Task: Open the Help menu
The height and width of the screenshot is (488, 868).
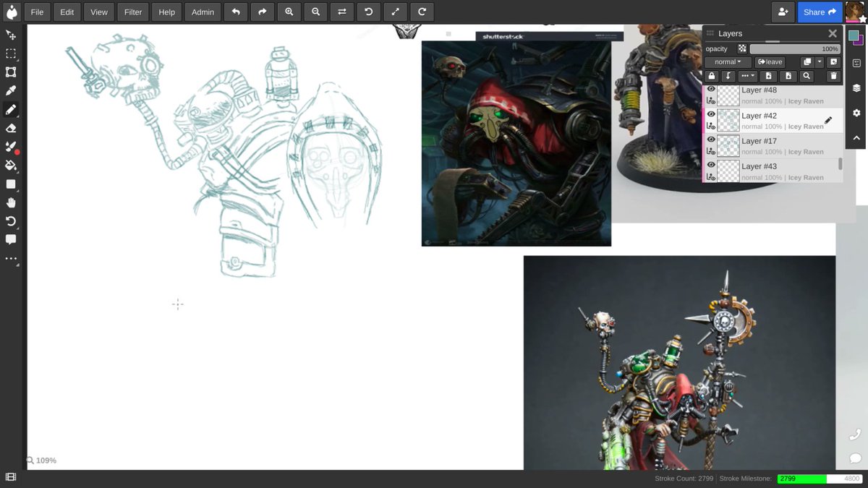Action: [x=167, y=12]
